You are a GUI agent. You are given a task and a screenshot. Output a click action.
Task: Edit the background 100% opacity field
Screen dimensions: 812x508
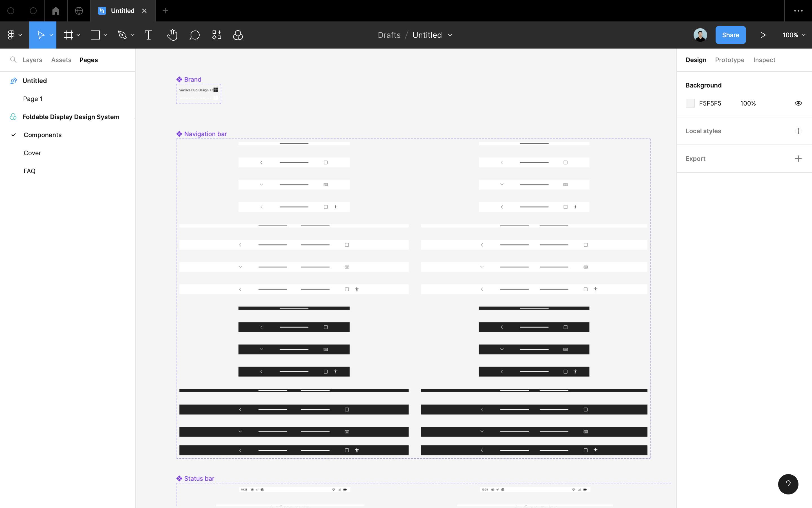tap(748, 103)
